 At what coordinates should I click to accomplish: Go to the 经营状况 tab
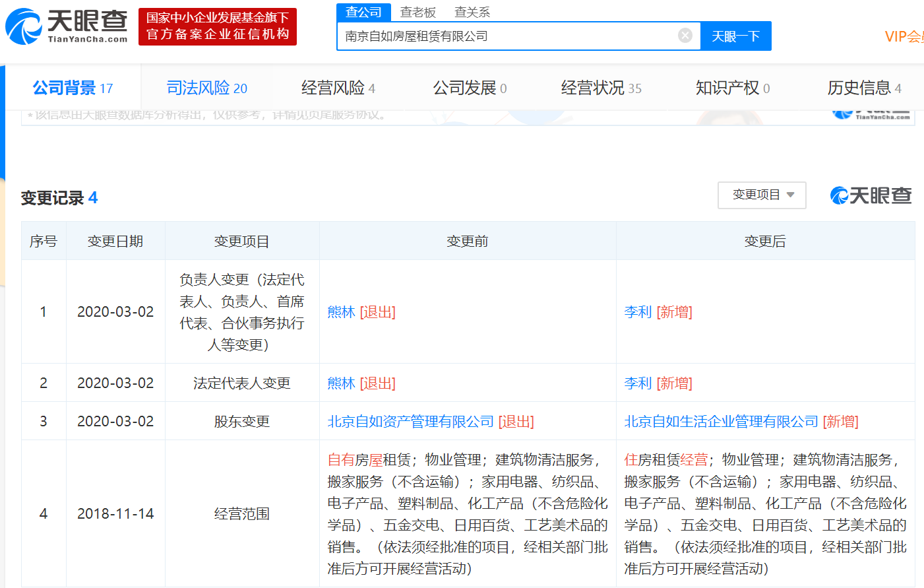(601, 88)
